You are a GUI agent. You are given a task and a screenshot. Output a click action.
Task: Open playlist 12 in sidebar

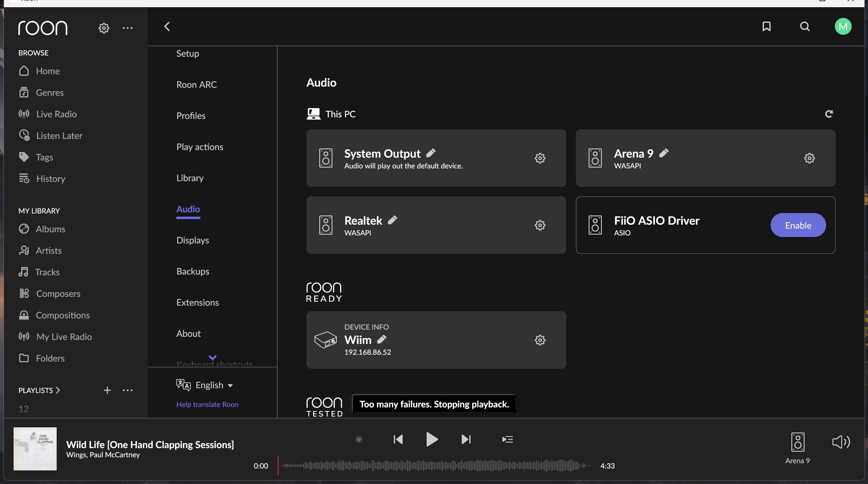click(x=24, y=409)
